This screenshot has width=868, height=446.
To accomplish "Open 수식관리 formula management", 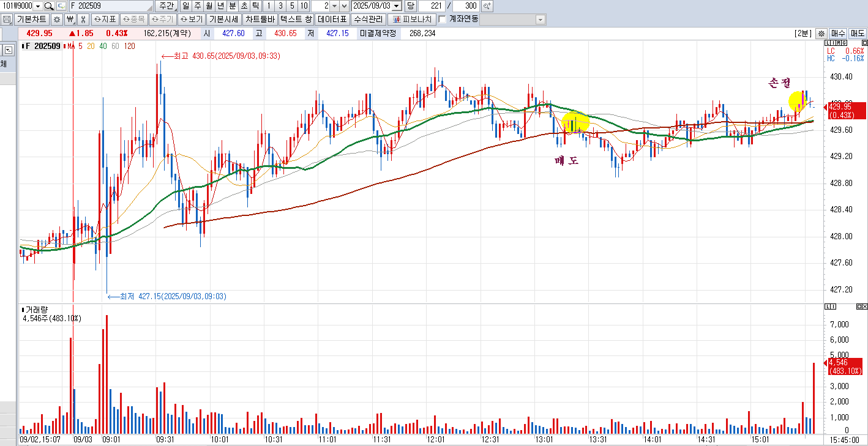I will click(370, 19).
